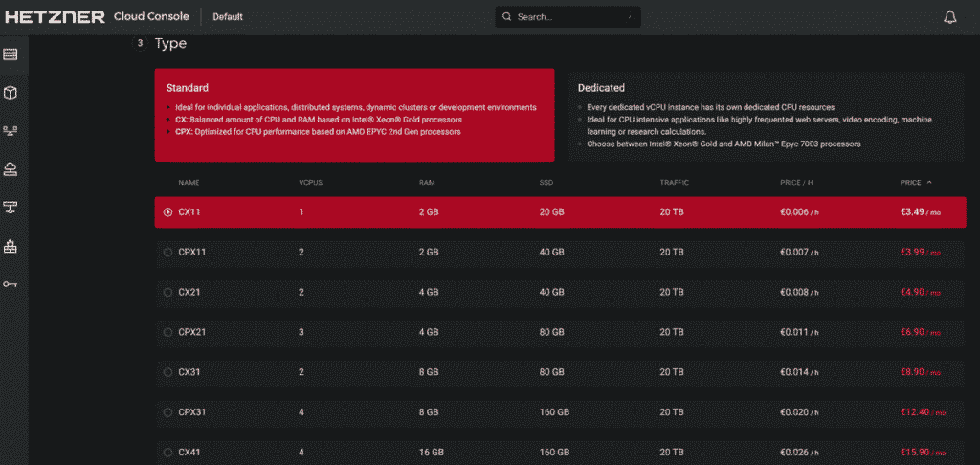The height and width of the screenshot is (465, 980).
Task: Click the 20 TB traffic value in CX21 row
Action: [x=672, y=293]
